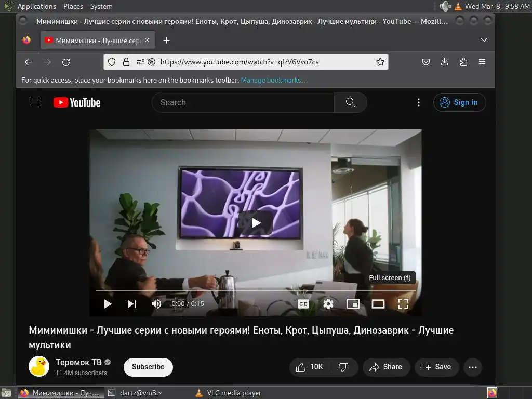This screenshot has height=399, width=532.
Task: Subscribe to Теремок ТВ channel
Action: 148,367
